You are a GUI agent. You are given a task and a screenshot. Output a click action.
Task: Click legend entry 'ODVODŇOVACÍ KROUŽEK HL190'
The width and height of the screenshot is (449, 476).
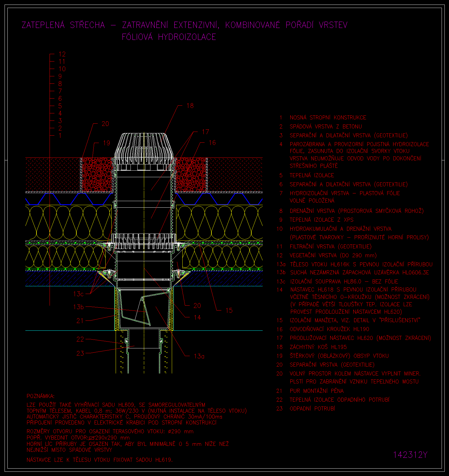[329, 329]
